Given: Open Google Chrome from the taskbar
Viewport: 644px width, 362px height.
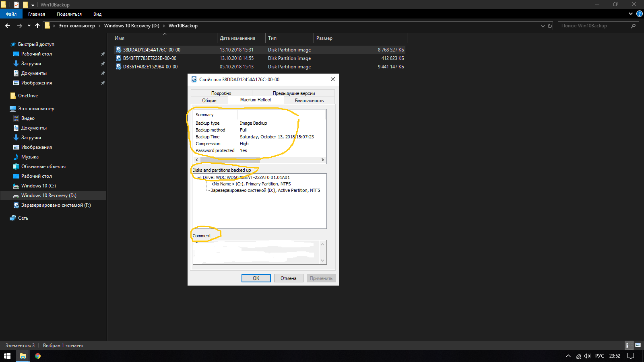Looking at the screenshot, I should (38, 356).
